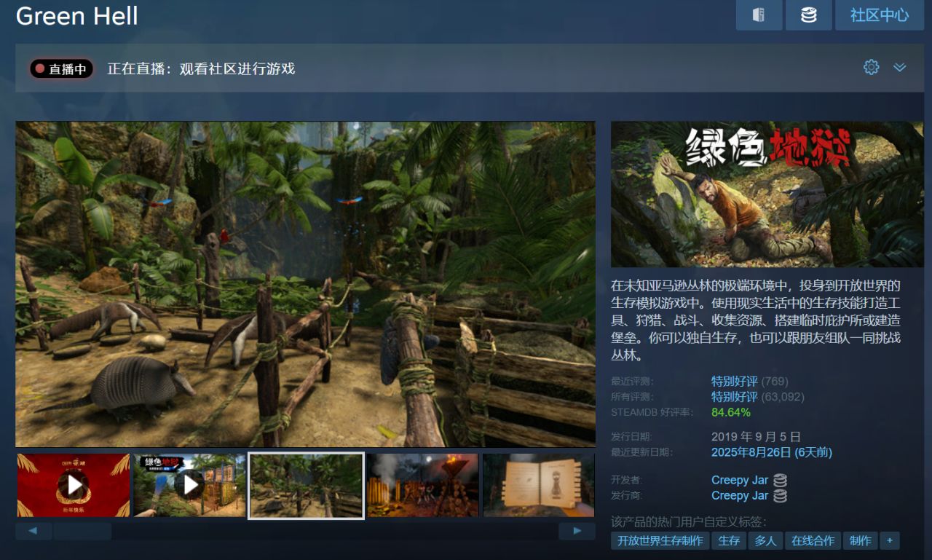Click the 正在直播：观看社区进行游戏 broadcast text

pyautogui.click(x=201, y=69)
